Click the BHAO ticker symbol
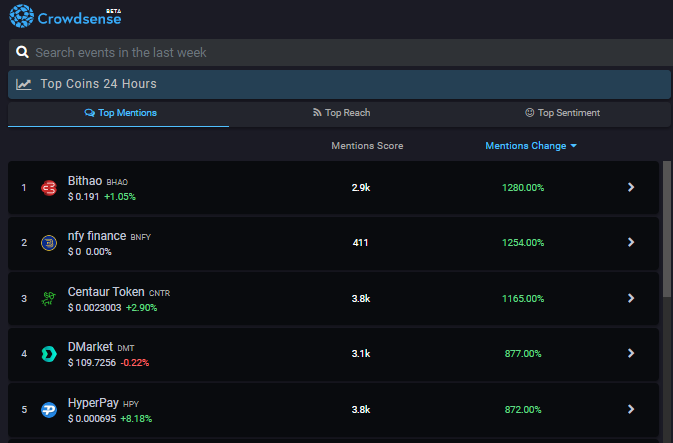Viewport: 673px width, 443px height. [x=117, y=182]
